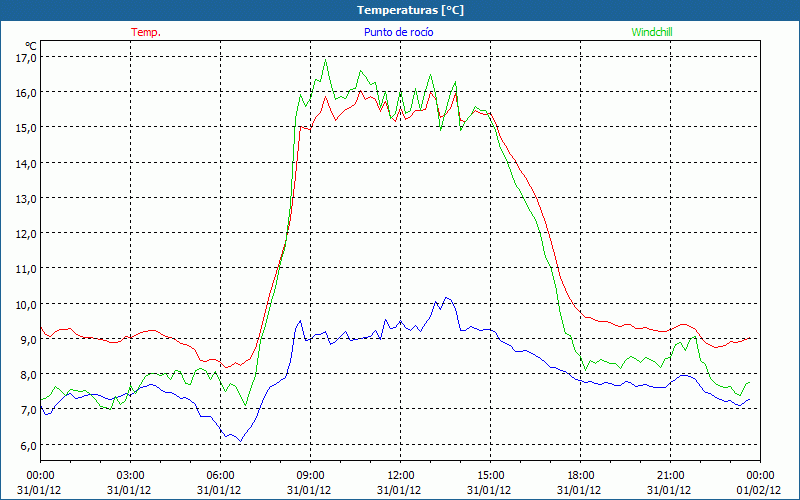This screenshot has width=800, height=500.
Task: Click the 21:00 time axis label
Action: (670, 476)
